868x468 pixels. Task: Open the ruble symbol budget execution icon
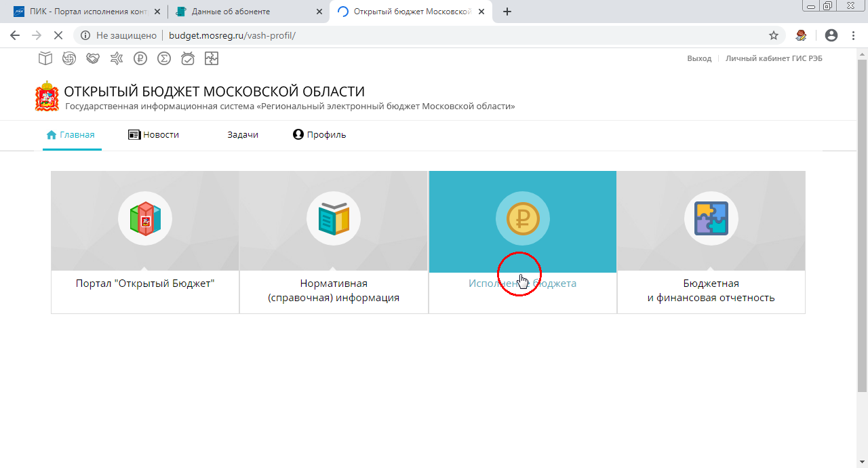(x=140, y=58)
